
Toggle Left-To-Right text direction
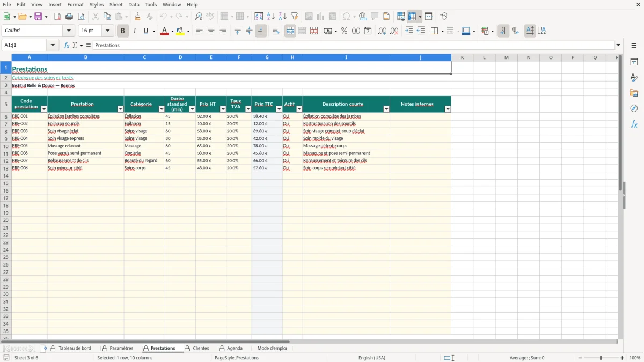[x=503, y=31]
